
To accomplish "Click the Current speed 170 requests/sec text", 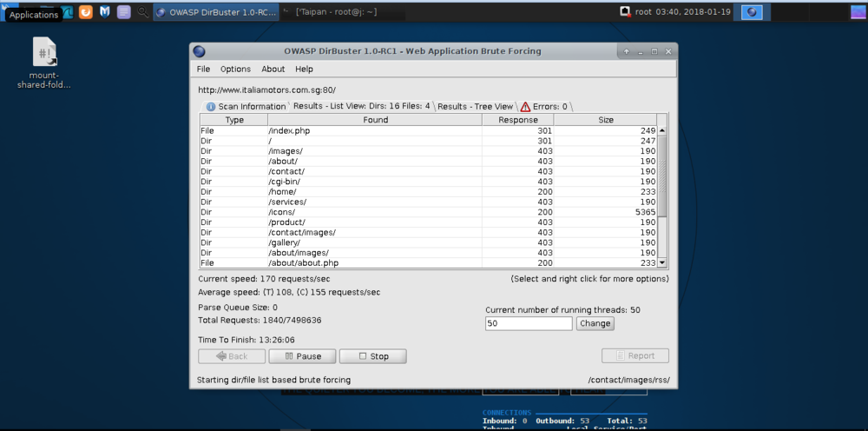I will (264, 279).
